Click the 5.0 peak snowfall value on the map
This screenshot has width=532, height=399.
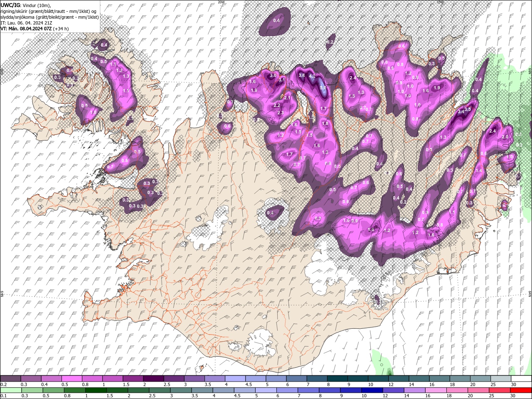(x=323, y=89)
